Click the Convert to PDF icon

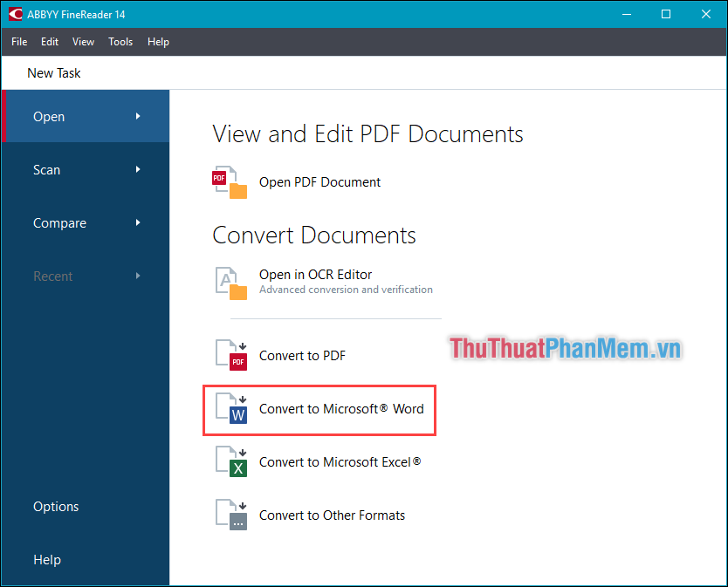coord(231,355)
